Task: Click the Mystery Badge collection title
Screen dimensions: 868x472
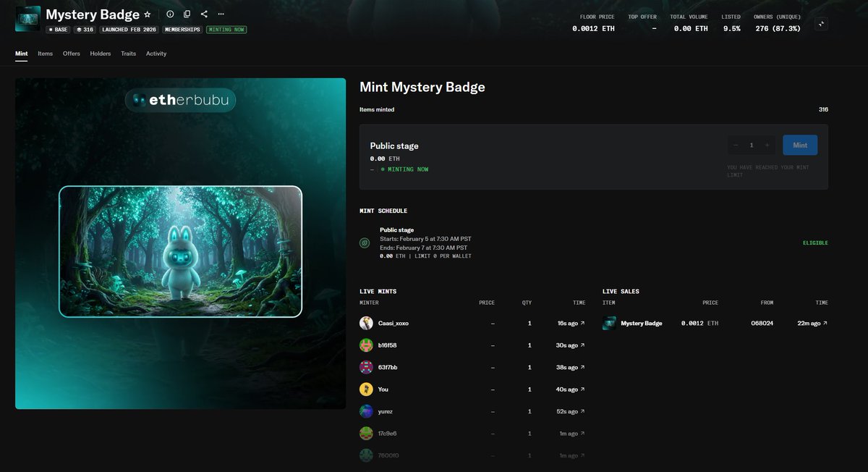Action: [93, 14]
